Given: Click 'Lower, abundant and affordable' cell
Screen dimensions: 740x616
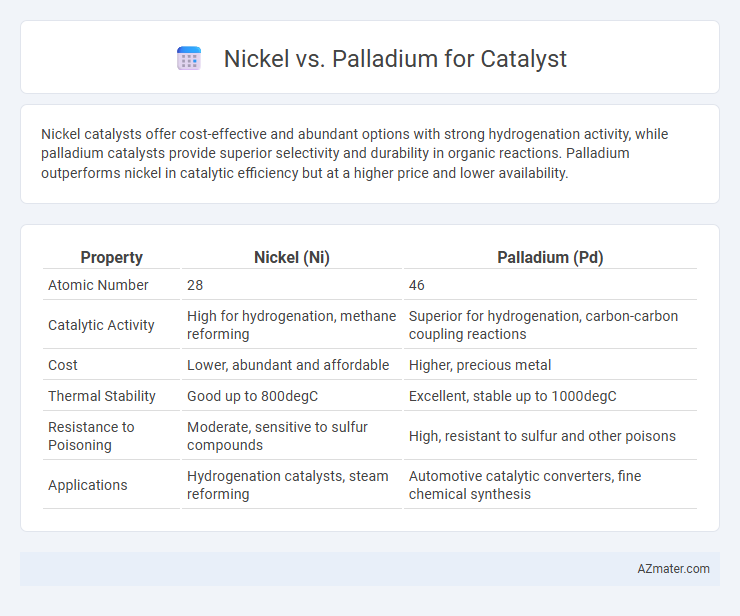Looking at the screenshot, I should (x=292, y=365).
